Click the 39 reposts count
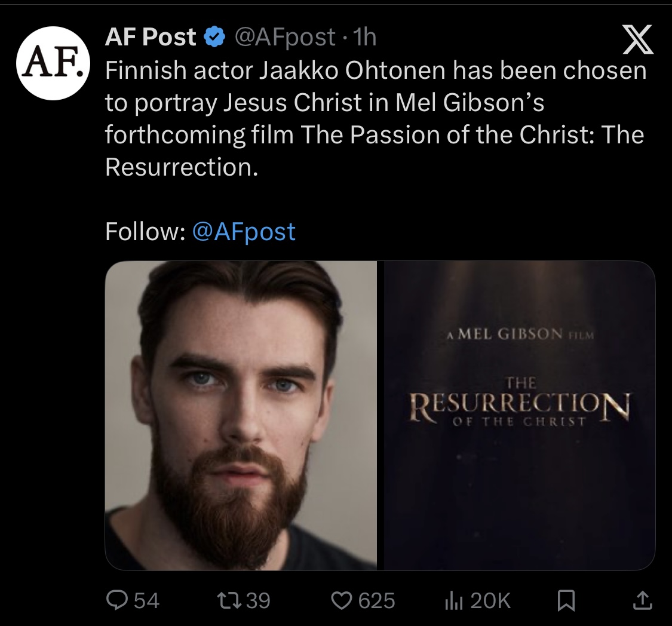The height and width of the screenshot is (626, 672). [258, 600]
